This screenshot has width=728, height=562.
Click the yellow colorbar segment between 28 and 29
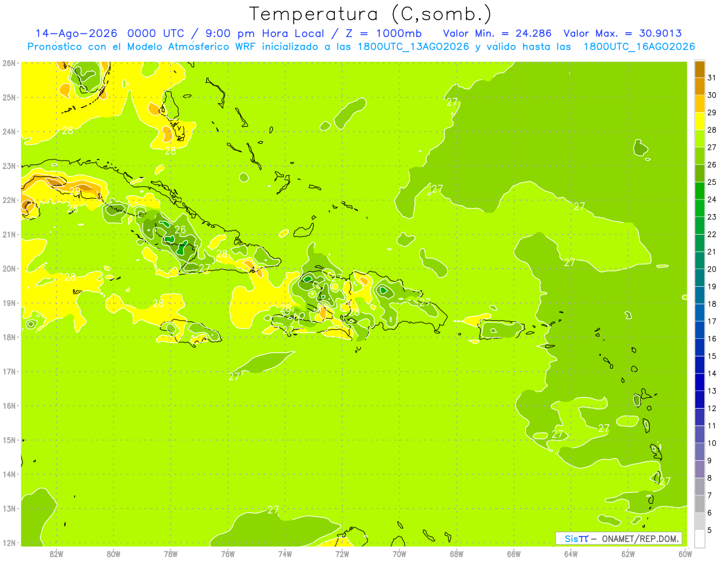(x=699, y=121)
